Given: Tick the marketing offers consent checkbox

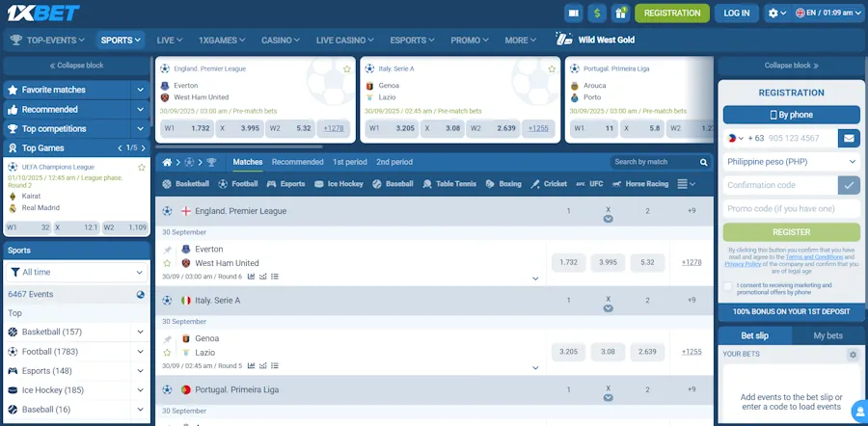Looking at the screenshot, I should click(x=728, y=286).
